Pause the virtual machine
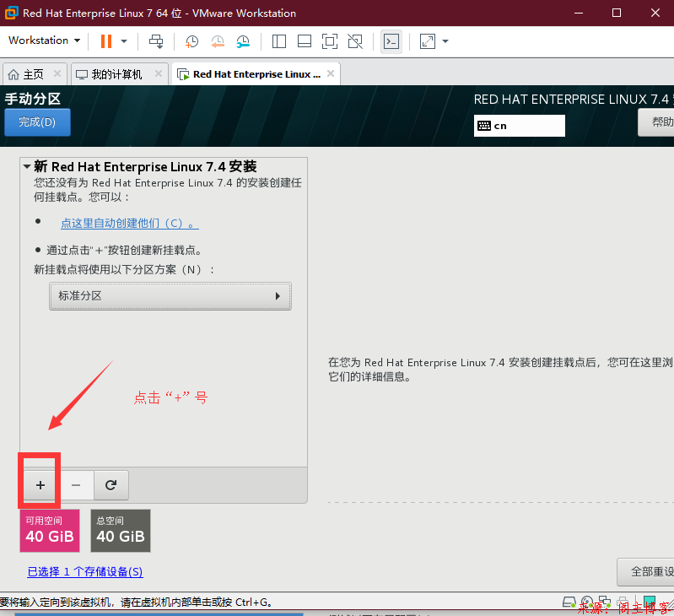674x616 pixels. coord(105,41)
